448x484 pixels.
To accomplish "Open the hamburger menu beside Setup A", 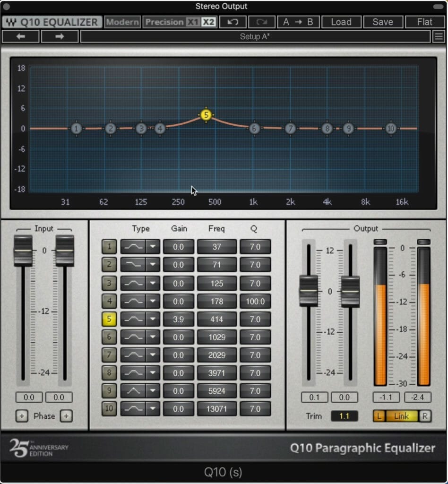I will [439, 36].
